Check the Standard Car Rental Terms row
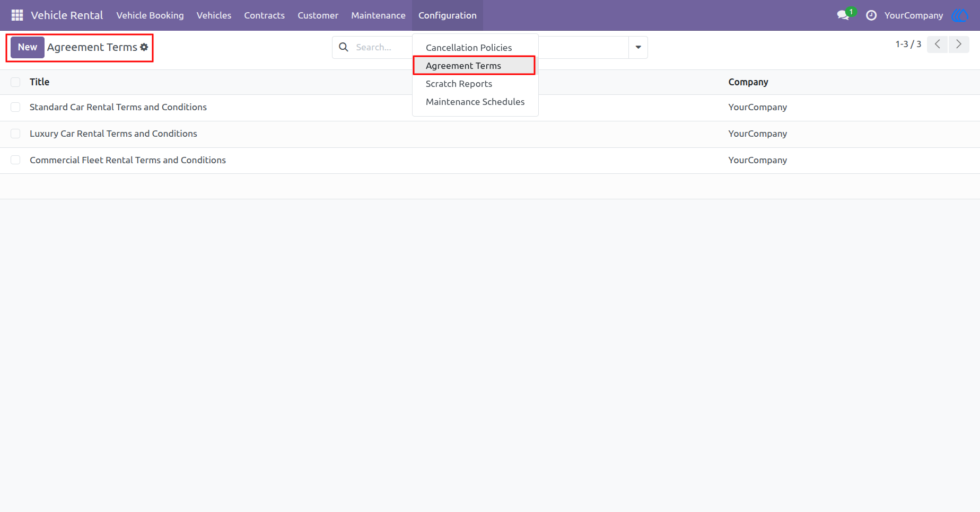 (15, 107)
